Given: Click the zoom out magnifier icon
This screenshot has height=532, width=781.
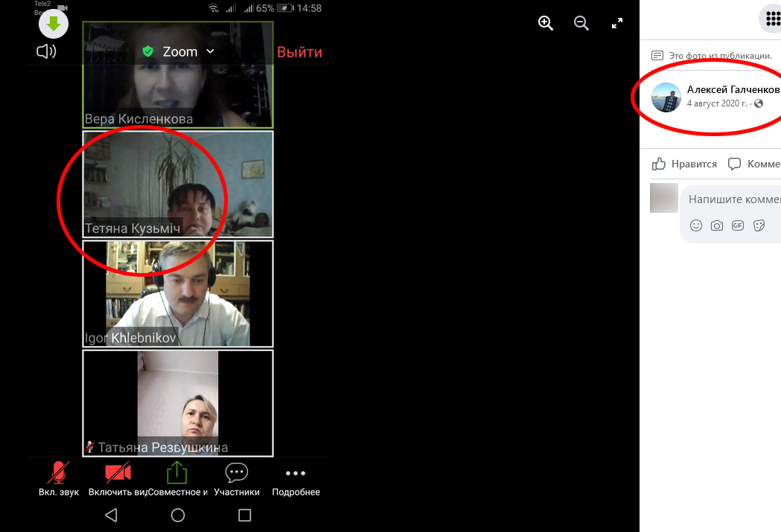Looking at the screenshot, I should click(581, 23).
